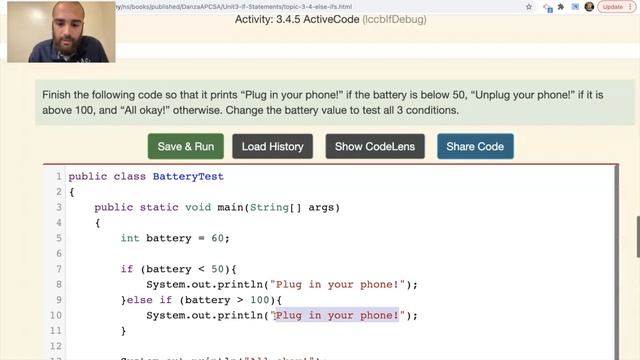Click the Update button in Chrome toolbar
640x360 pixels.
613,7
